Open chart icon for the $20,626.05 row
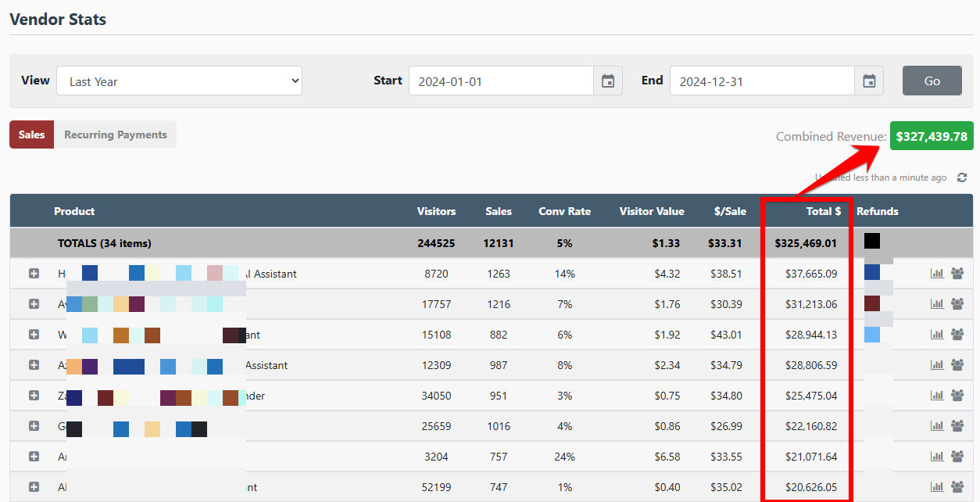 coord(936,487)
